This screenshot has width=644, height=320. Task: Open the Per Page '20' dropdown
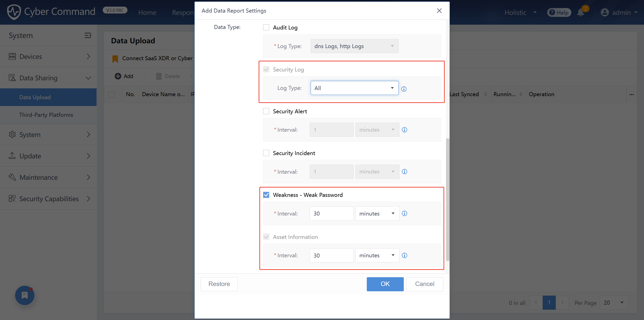click(614, 302)
